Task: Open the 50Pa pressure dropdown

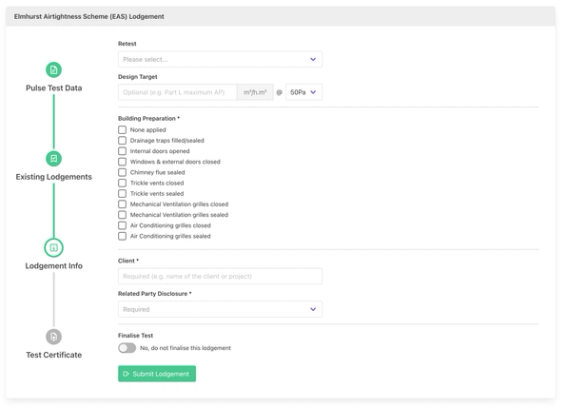Action: click(x=304, y=92)
